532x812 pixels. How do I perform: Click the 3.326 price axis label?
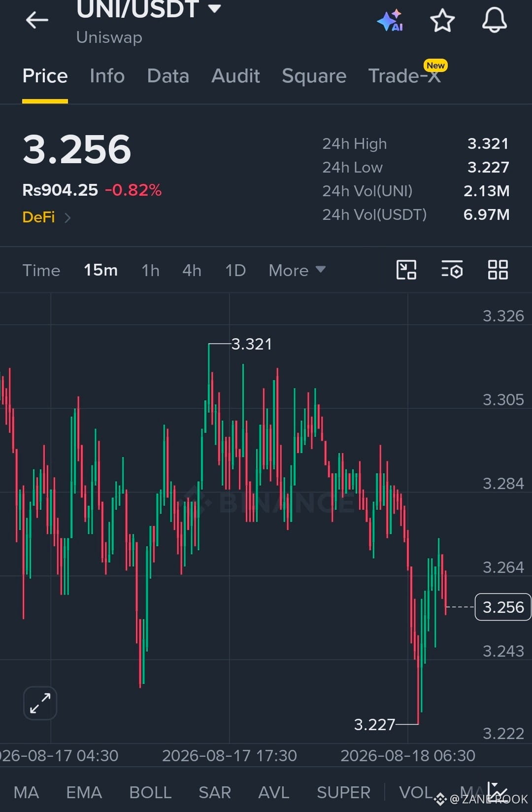point(503,316)
